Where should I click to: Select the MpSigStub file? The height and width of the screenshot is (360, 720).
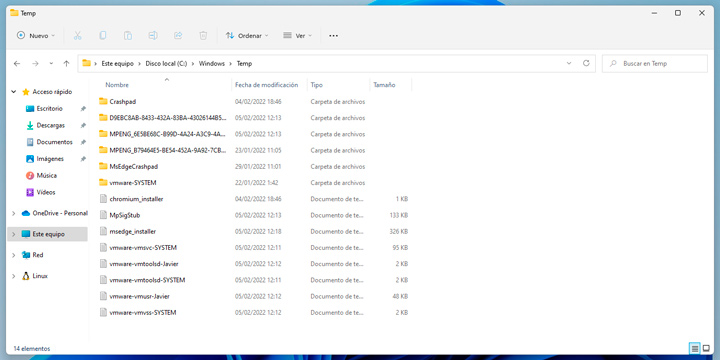click(x=125, y=215)
